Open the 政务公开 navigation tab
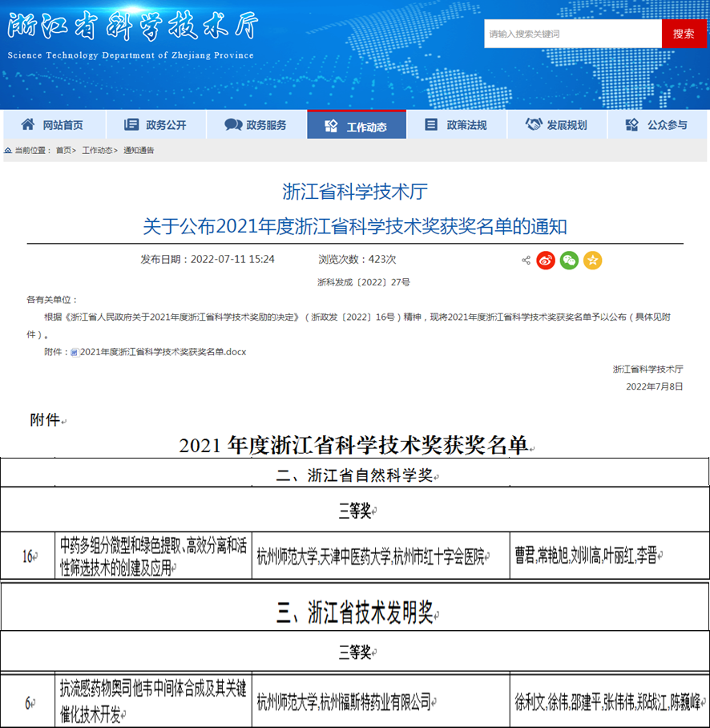 point(155,125)
